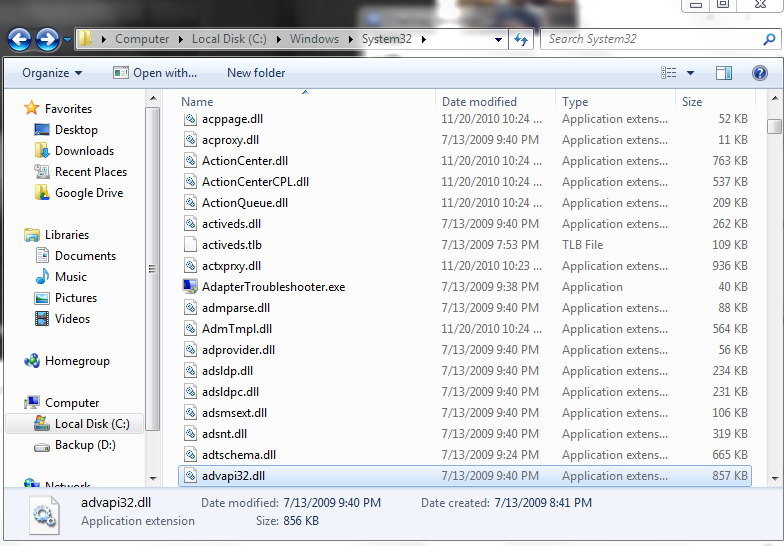This screenshot has height=546, width=784.
Task: Go back using the Back arrow button
Action: click(20, 39)
